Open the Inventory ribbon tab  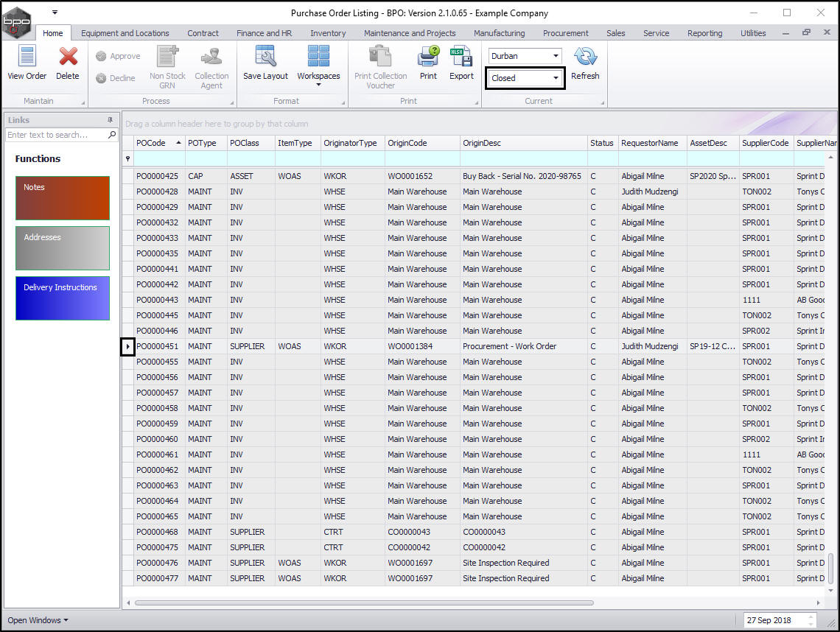(x=328, y=33)
